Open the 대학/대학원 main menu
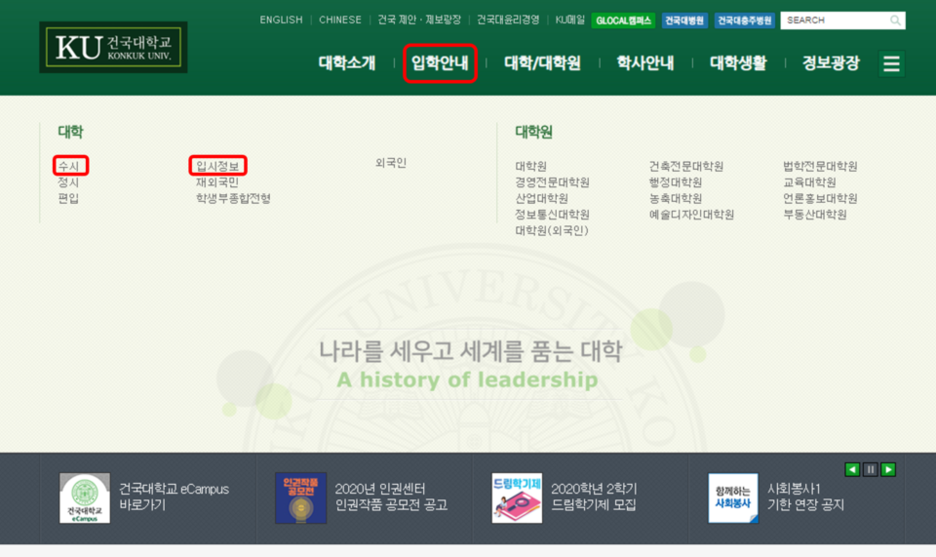Screen dimensions: 936x557 [542, 63]
